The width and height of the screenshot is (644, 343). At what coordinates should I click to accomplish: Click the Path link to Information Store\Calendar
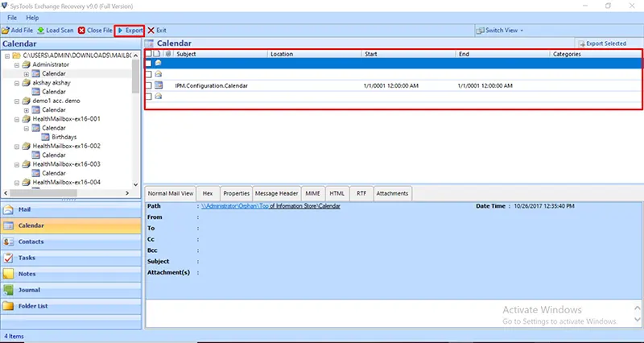coord(270,206)
